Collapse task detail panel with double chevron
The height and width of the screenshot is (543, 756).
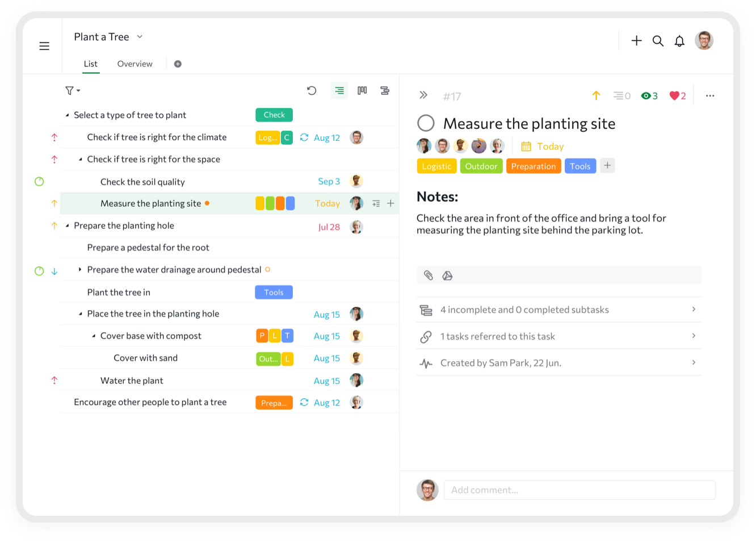pyautogui.click(x=423, y=95)
